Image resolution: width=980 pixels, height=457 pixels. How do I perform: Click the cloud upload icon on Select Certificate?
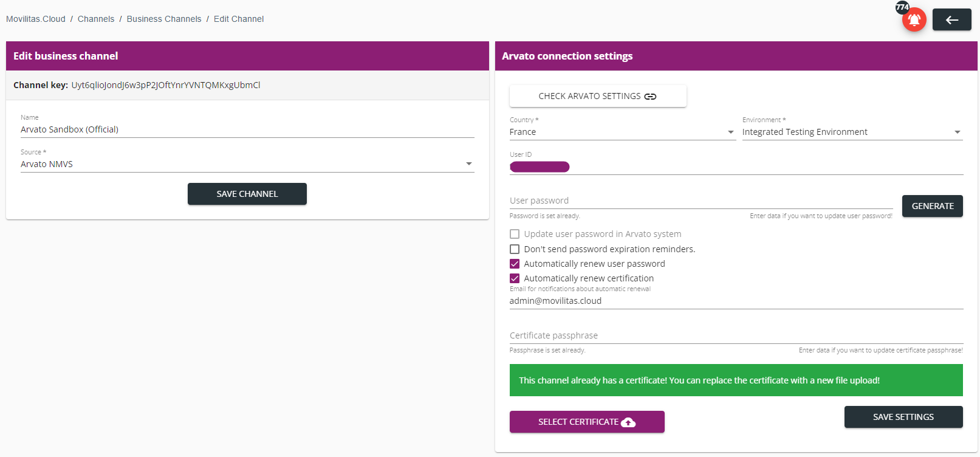click(x=628, y=422)
